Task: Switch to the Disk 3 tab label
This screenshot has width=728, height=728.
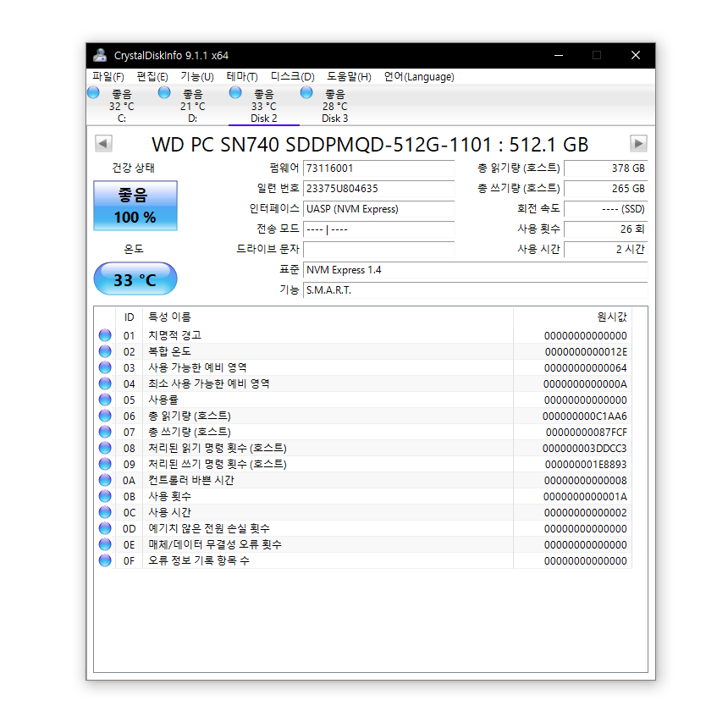Action: tap(334, 119)
